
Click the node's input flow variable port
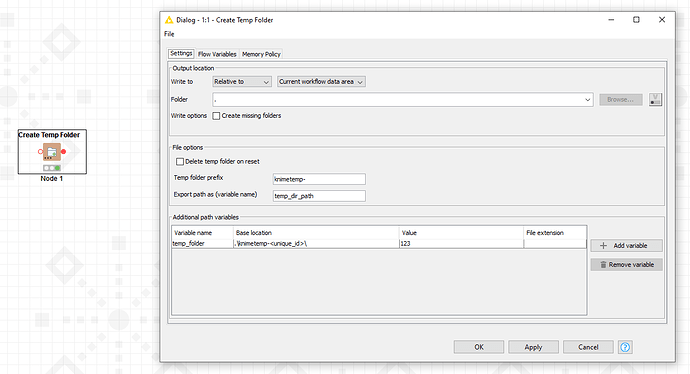point(40,152)
